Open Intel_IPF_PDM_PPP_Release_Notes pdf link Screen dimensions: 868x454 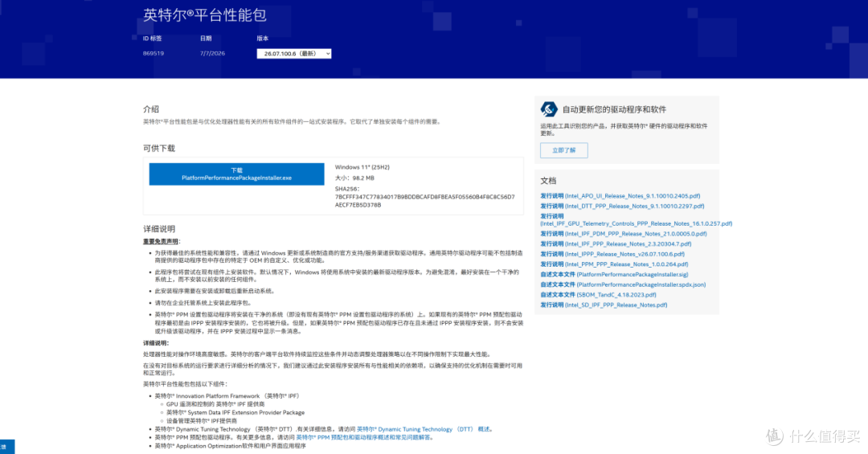pyautogui.click(x=624, y=234)
